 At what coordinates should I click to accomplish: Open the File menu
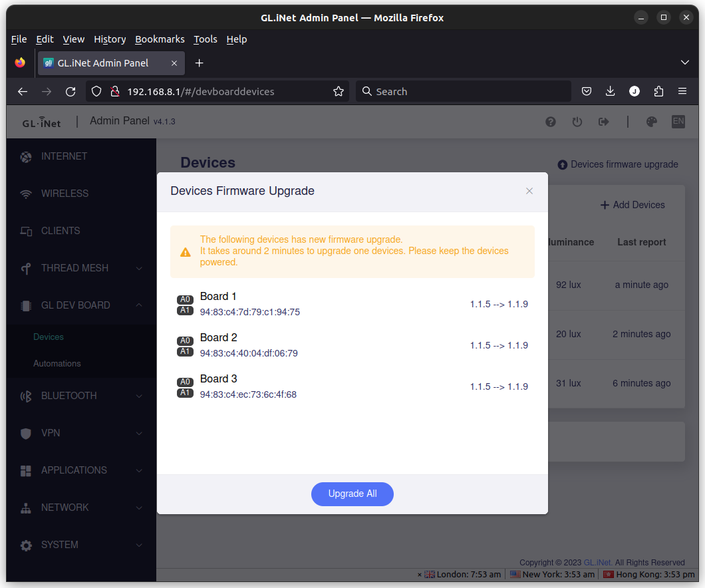click(19, 39)
